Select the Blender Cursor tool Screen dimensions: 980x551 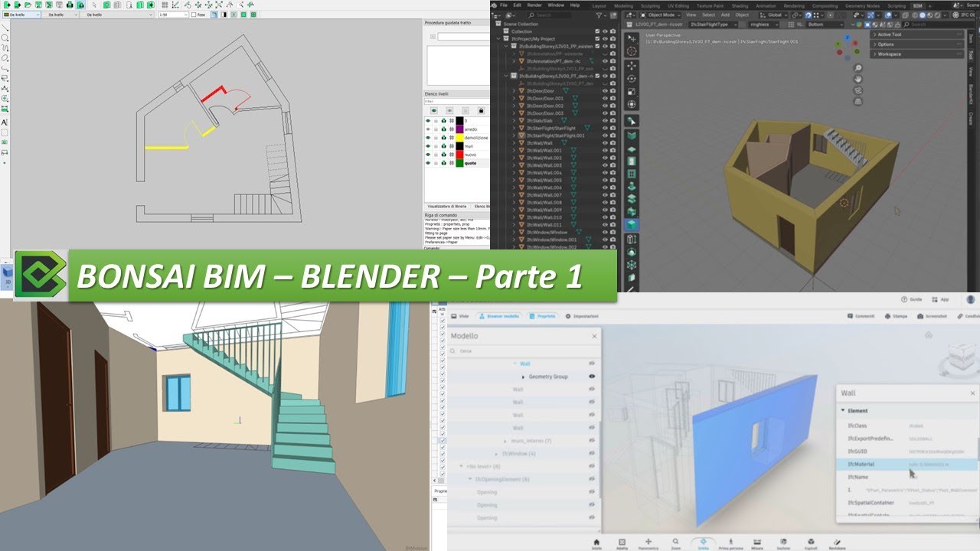coord(632,51)
